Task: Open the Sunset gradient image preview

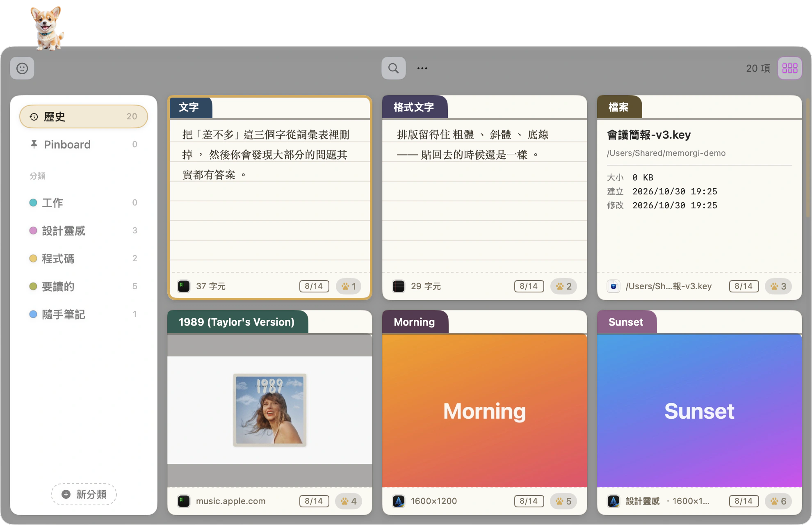Action: (700, 411)
